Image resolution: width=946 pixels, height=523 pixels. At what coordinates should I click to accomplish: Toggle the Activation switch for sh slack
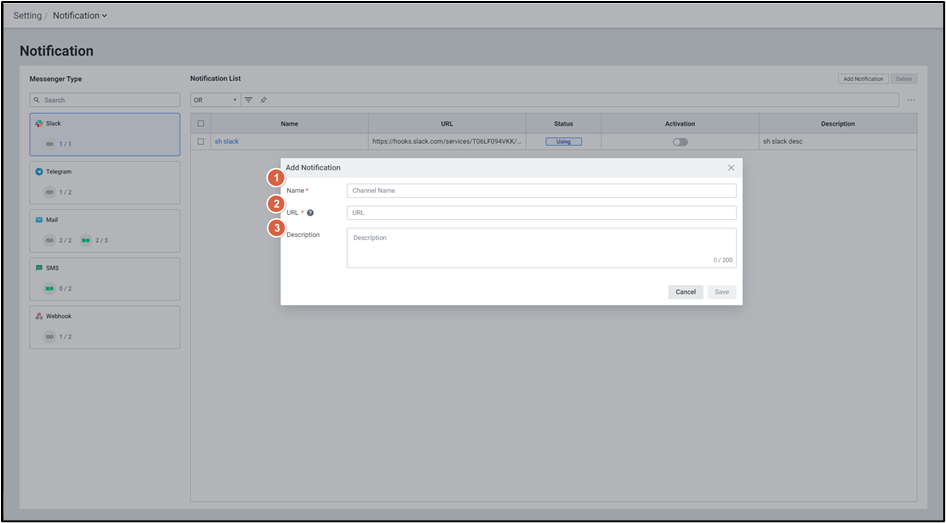680,142
